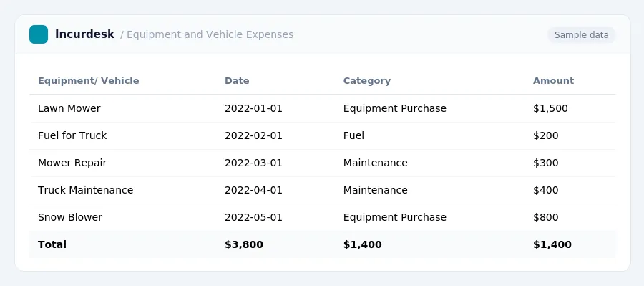Click the date 2022-03-01

click(253, 163)
